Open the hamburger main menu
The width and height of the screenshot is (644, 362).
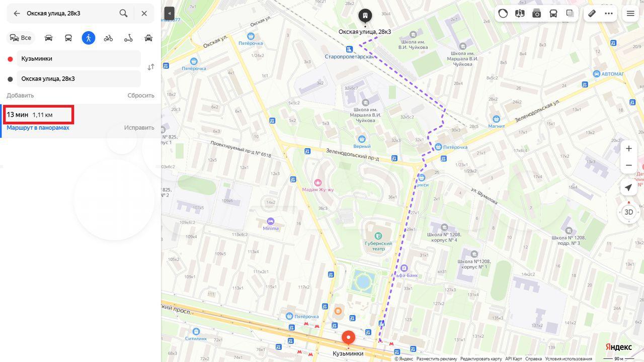[x=630, y=14]
